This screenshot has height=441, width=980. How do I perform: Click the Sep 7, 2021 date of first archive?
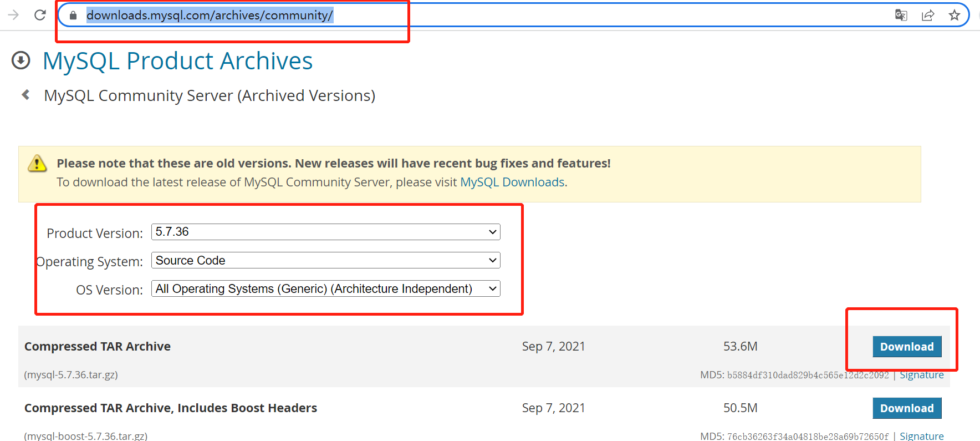553,346
